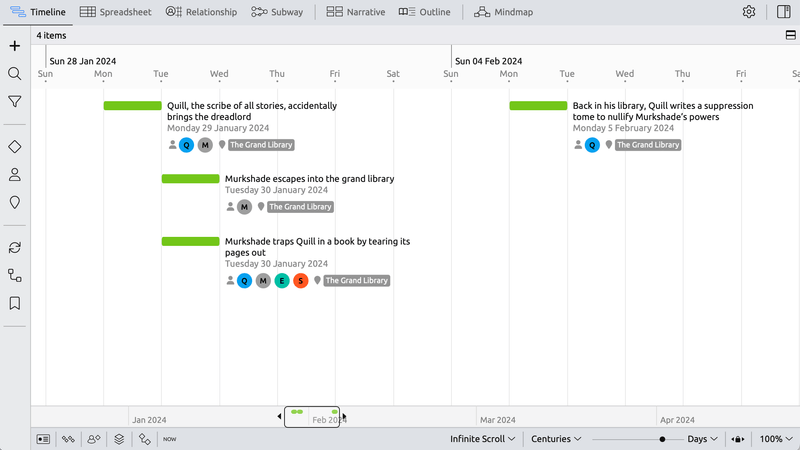Open the bookmarks icon in sidebar
The height and width of the screenshot is (450, 800).
(15, 304)
